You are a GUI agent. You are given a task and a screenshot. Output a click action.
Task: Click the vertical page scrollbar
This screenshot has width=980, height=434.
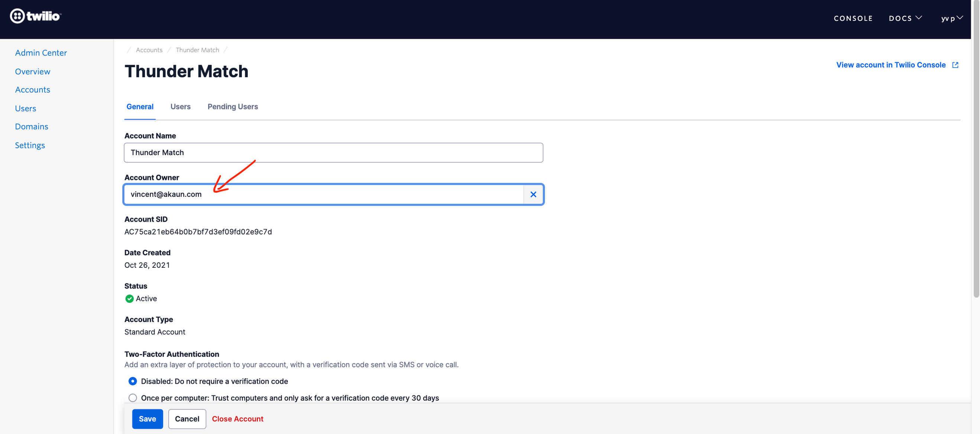click(976, 152)
